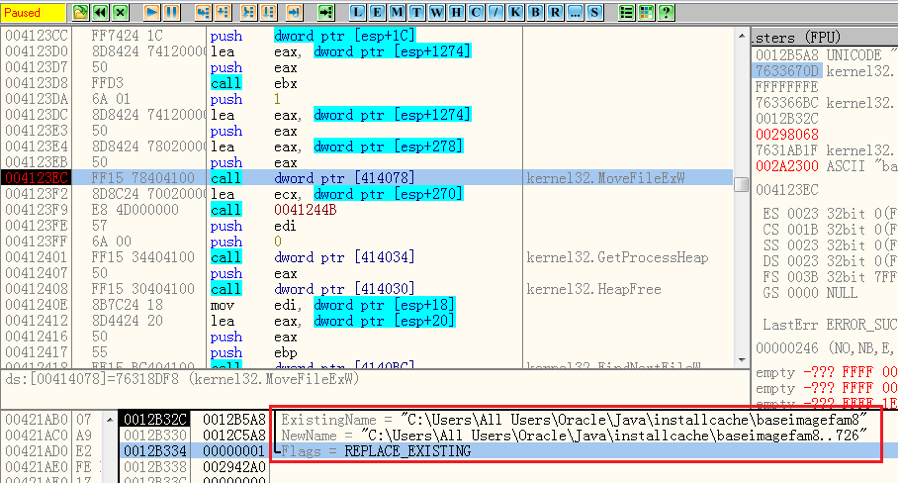Show Run trace with ellipsis button

[x=575, y=12]
